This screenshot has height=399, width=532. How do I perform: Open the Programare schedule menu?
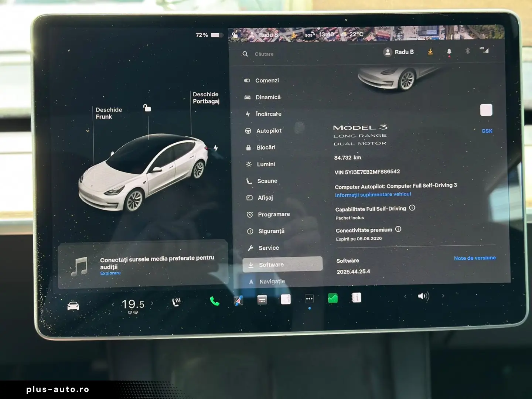click(x=269, y=215)
